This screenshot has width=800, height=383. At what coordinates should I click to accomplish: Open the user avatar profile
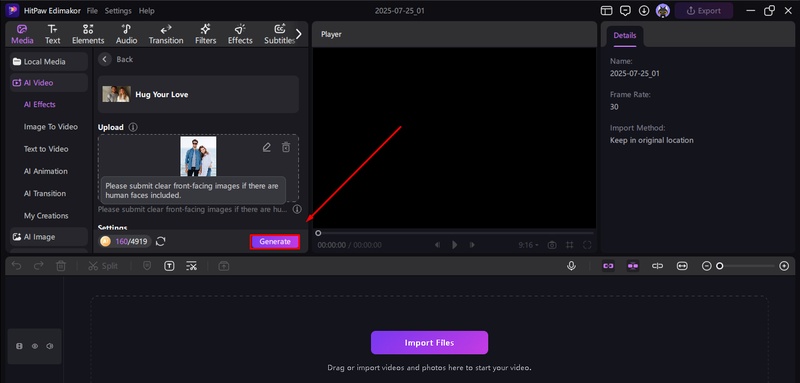coord(663,11)
